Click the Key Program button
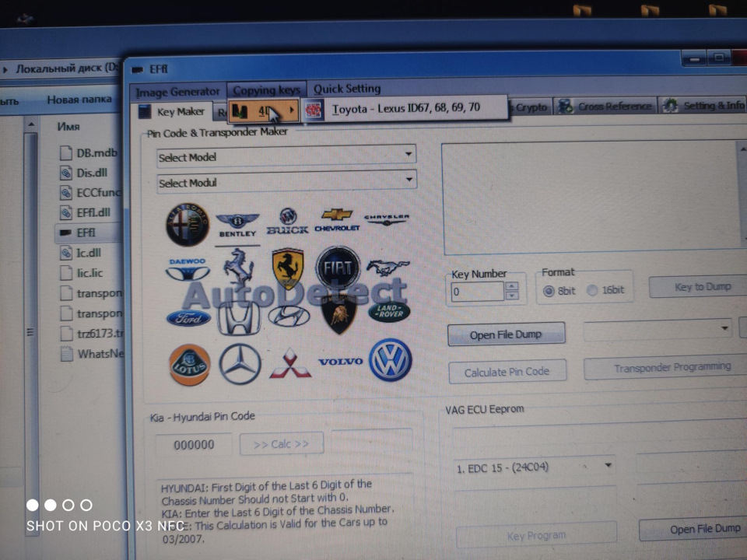This screenshot has height=560, width=747. 536,536
